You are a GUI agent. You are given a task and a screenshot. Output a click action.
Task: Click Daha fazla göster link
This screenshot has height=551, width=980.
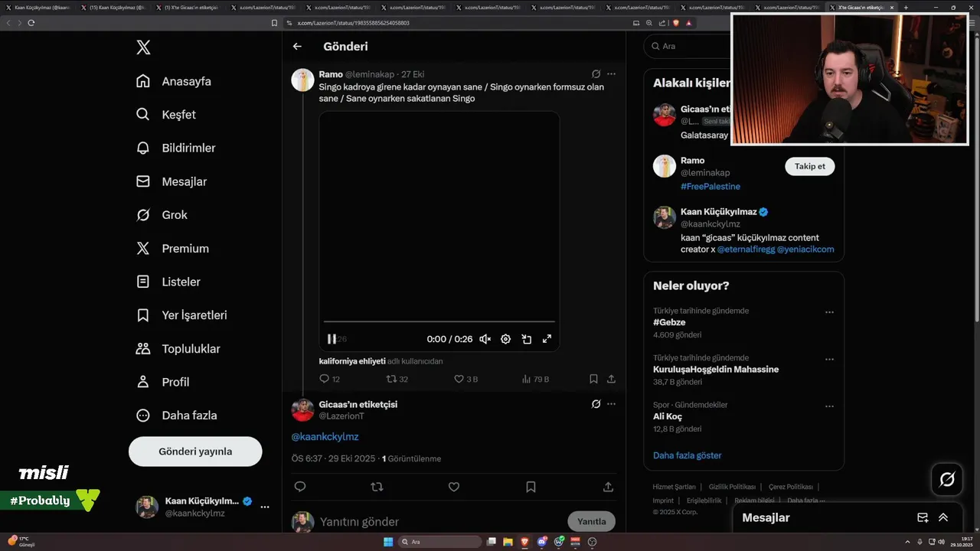tap(688, 455)
